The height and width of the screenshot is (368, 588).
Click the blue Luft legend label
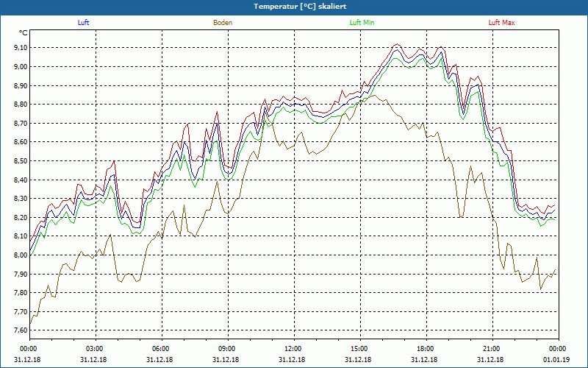83,23
